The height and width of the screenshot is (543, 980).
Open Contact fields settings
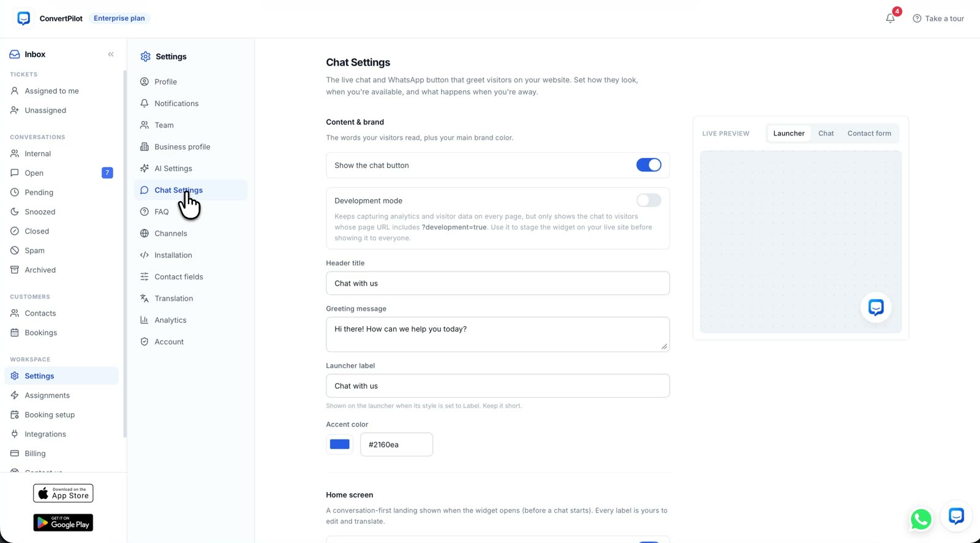190,277
